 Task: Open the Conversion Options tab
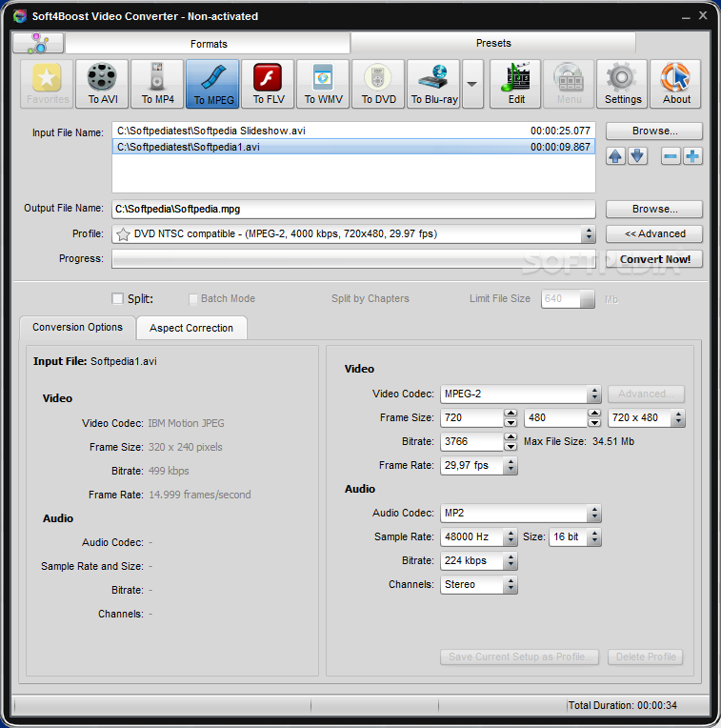pos(77,328)
